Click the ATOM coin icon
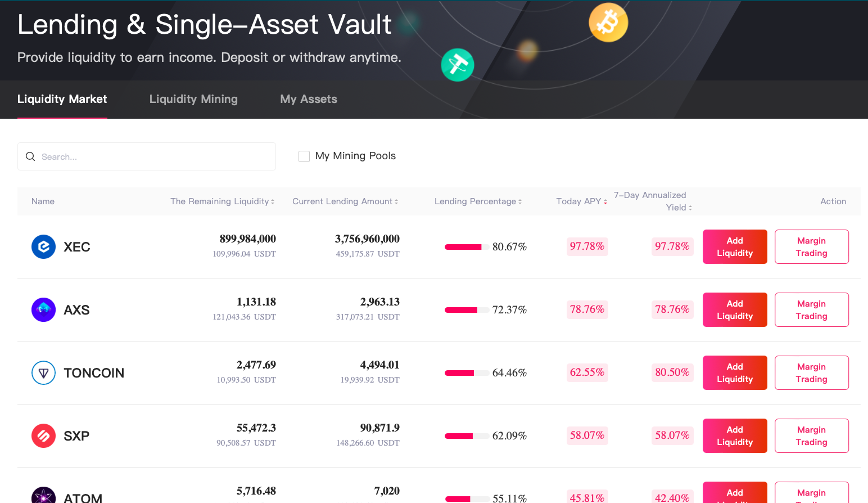The image size is (868, 503). click(x=43, y=495)
